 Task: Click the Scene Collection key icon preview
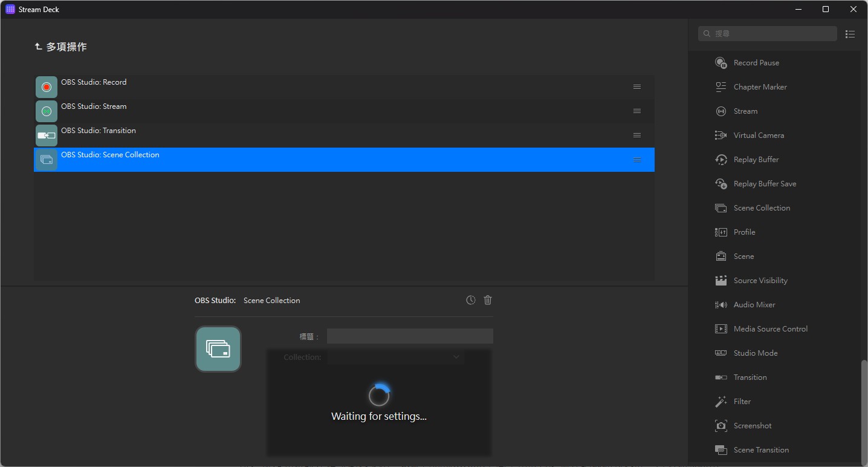click(x=218, y=349)
